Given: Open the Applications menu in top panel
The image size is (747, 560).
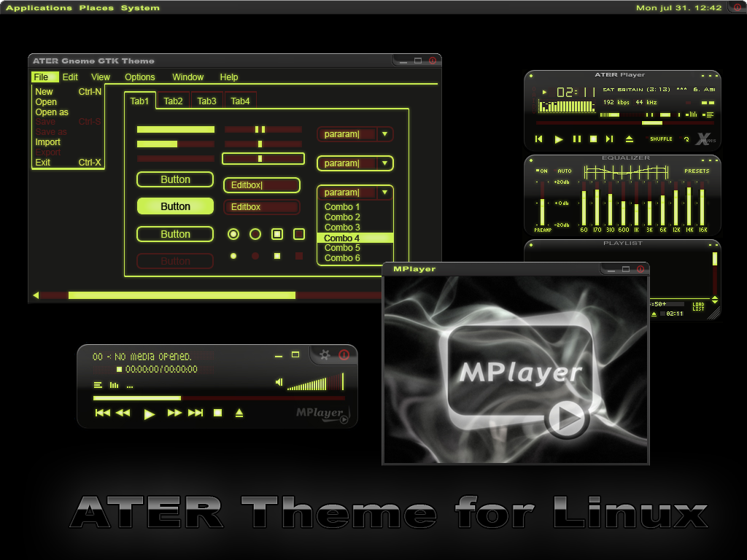Looking at the screenshot, I should (x=39, y=7).
